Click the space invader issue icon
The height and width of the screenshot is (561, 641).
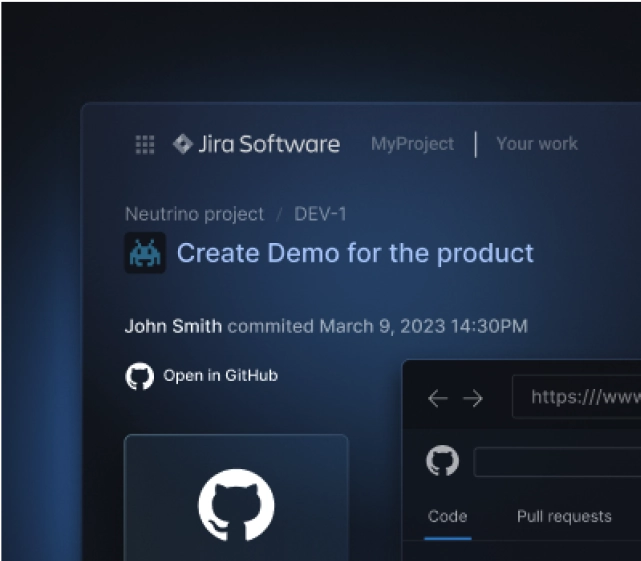145,253
